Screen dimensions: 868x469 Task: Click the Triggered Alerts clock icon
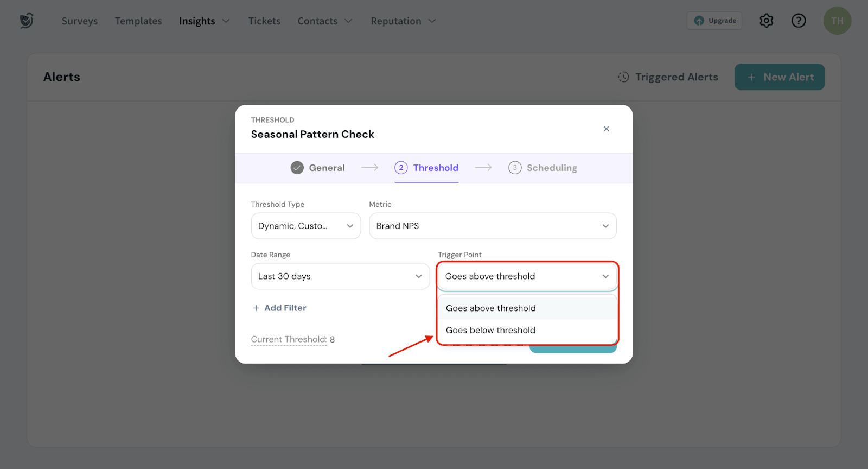[x=623, y=77]
